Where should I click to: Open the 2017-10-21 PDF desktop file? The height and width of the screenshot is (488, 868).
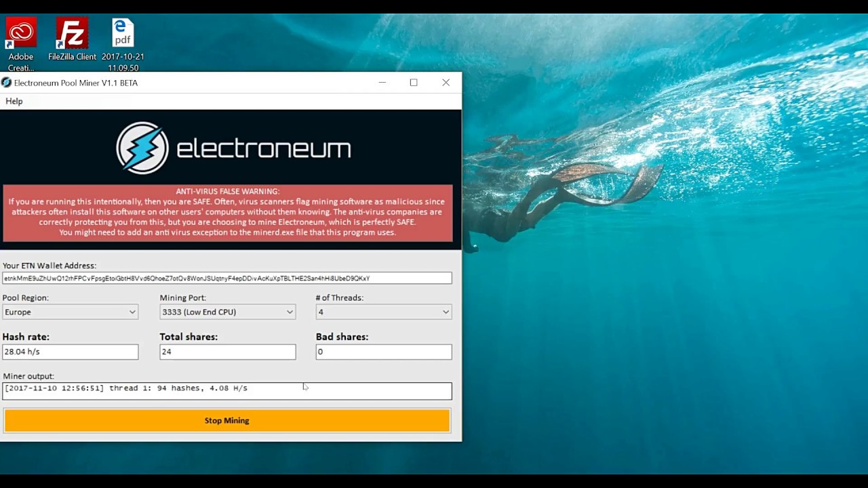123,44
